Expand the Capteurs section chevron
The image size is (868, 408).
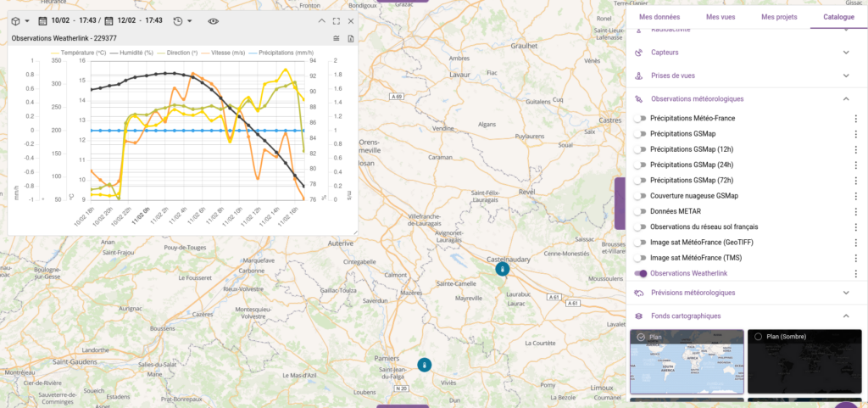click(x=846, y=53)
